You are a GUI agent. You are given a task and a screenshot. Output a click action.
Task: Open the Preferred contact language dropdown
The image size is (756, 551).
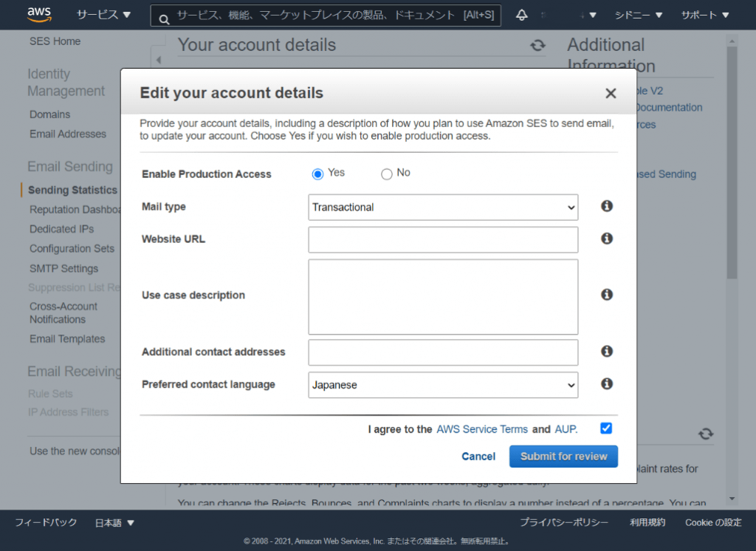click(443, 385)
